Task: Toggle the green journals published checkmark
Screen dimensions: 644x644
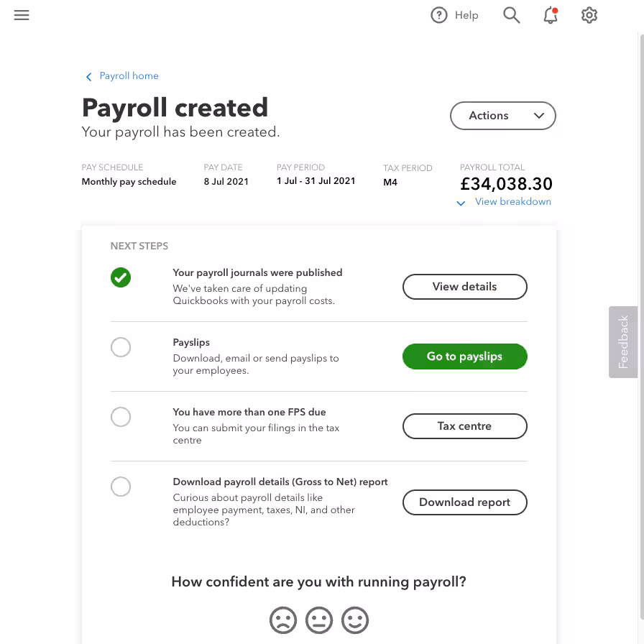Action: [x=121, y=277]
